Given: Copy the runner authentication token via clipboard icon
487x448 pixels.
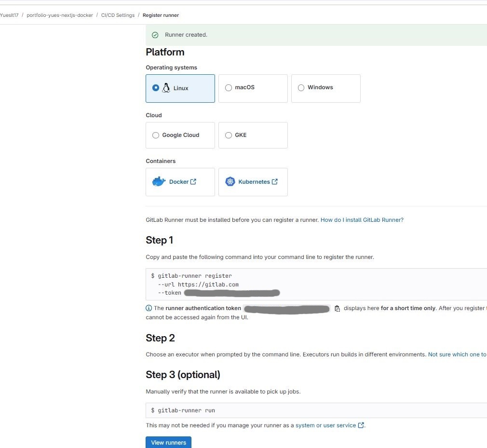Looking at the screenshot, I should (x=337, y=309).
